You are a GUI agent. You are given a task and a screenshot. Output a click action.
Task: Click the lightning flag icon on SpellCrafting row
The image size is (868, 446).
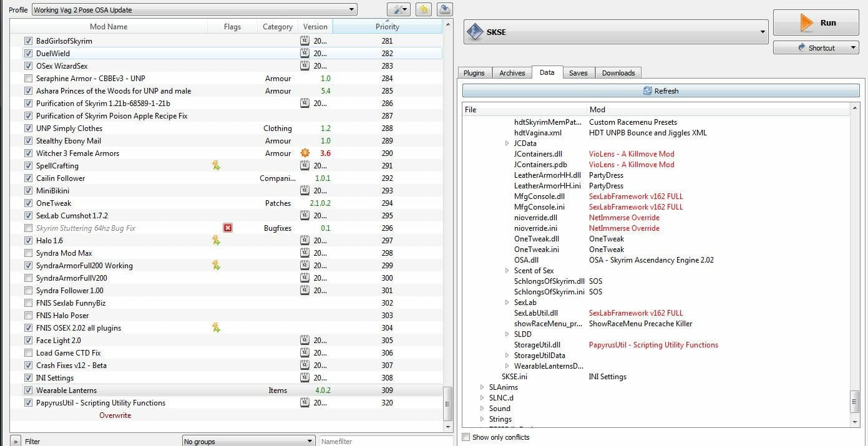pos(216,165)
